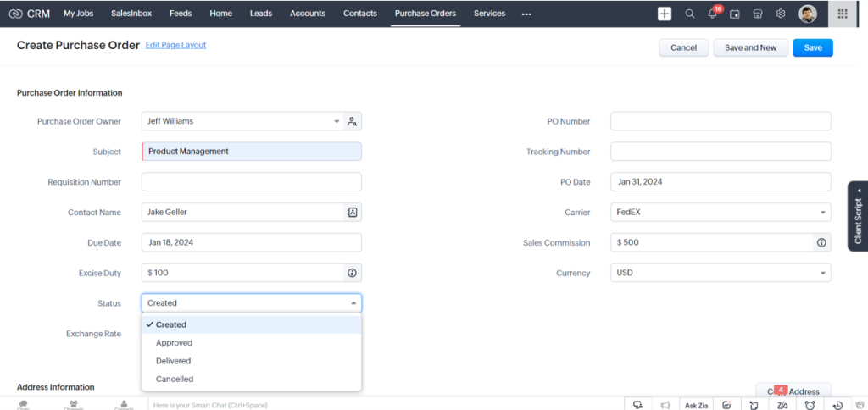Go to My Jobs tab
This screenshot has width=868, height=410.
78,14
